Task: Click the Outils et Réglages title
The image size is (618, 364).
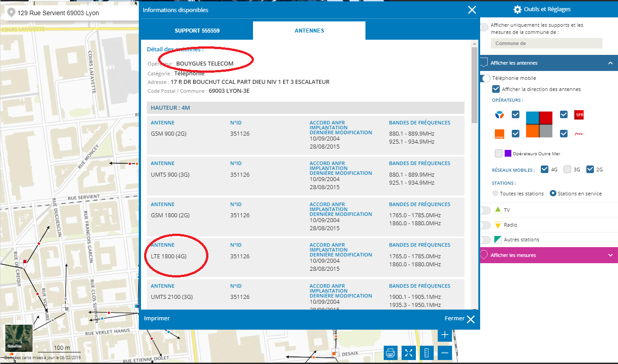Action: (x=548, y=9)
